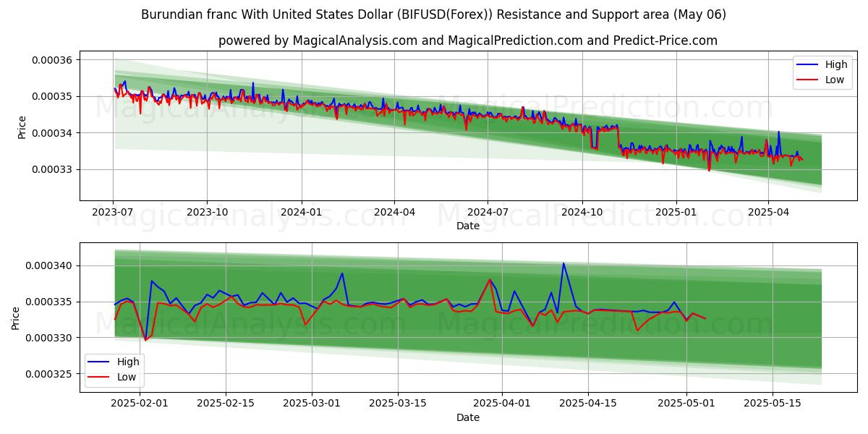Click the 2025-04-15 date tick label
The height and width of the screenshot is (434, 868).
tap(588, 404)
